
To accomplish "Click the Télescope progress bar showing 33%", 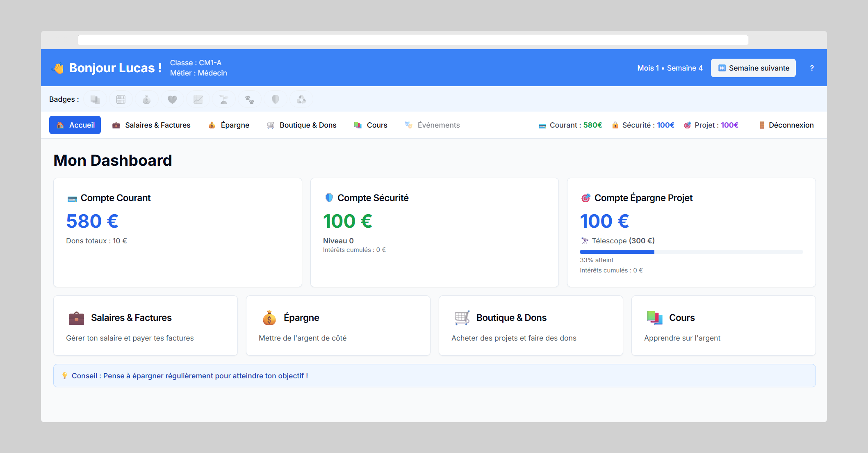I will click(691, 252).
